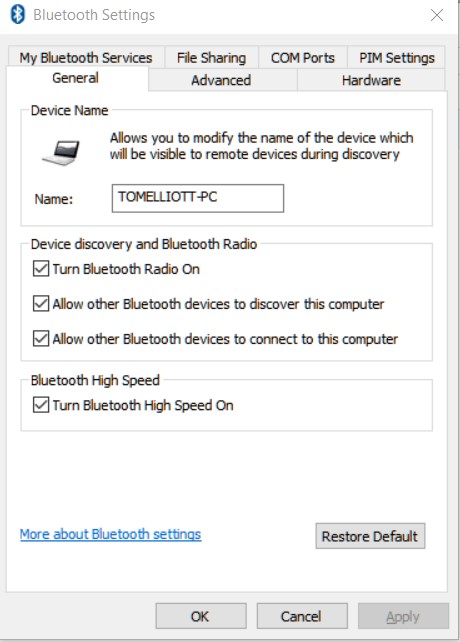Viewport: 460px width, 642px height.
Task: Open the COM Ports tab
Action: (x=303, y=58)
